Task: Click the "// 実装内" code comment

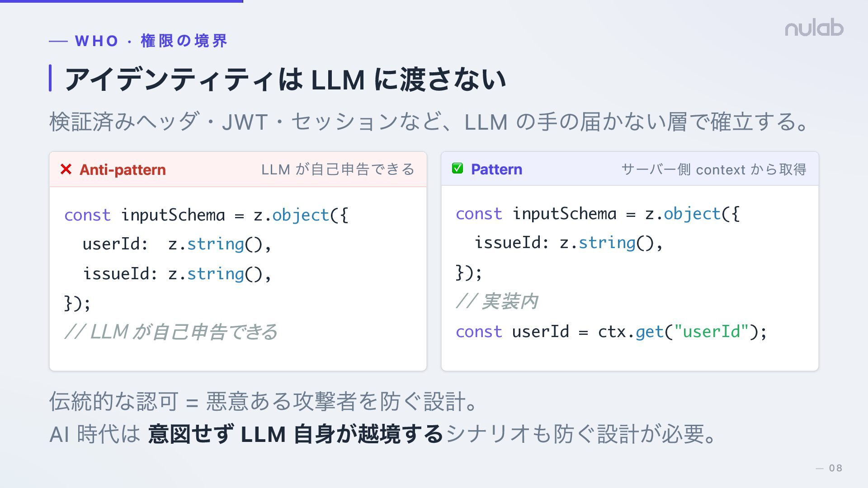Action: tap(497, 301)
